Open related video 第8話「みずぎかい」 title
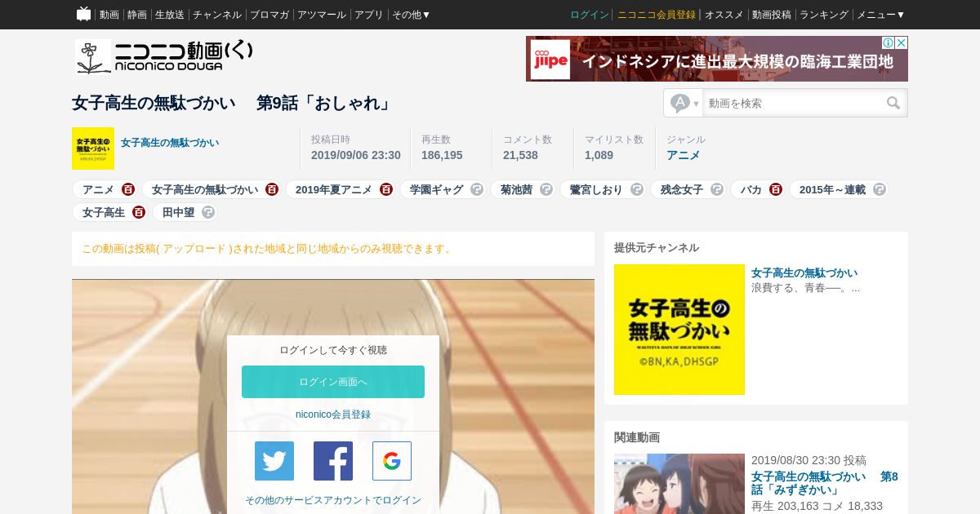This screenshot has width=980, height=514. [x=825, y=483]
